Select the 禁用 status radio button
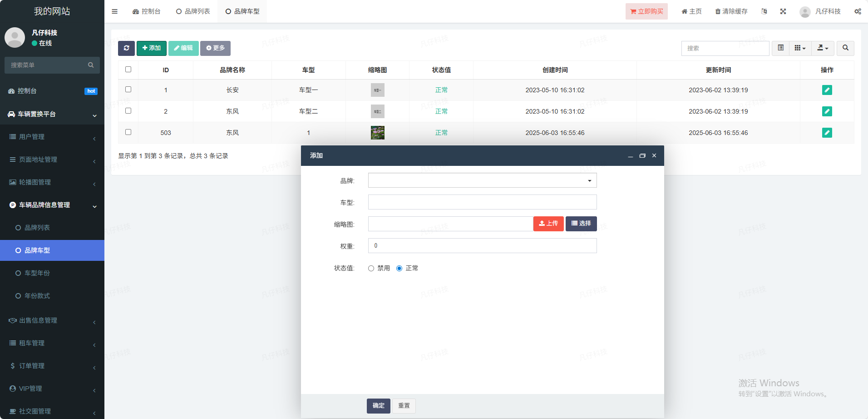 (x=371, y=269)
